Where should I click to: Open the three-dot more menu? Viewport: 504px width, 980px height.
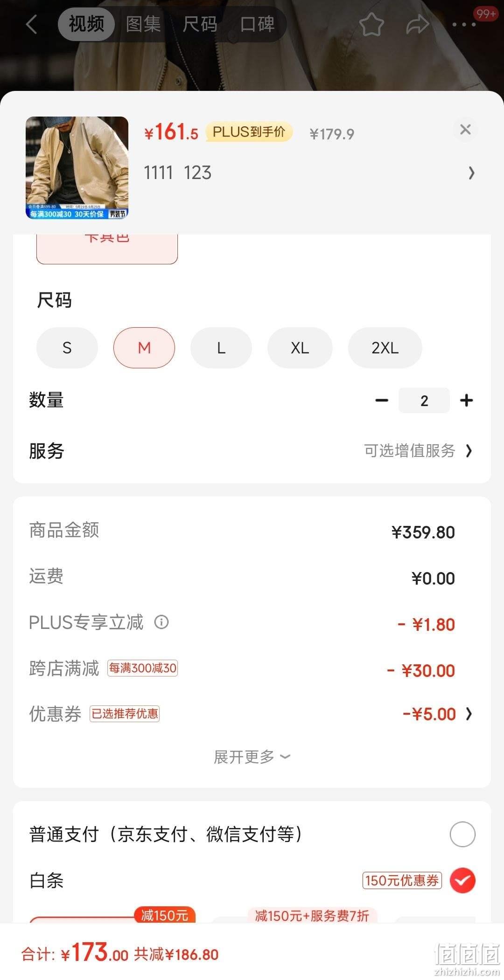click(464, 25)
